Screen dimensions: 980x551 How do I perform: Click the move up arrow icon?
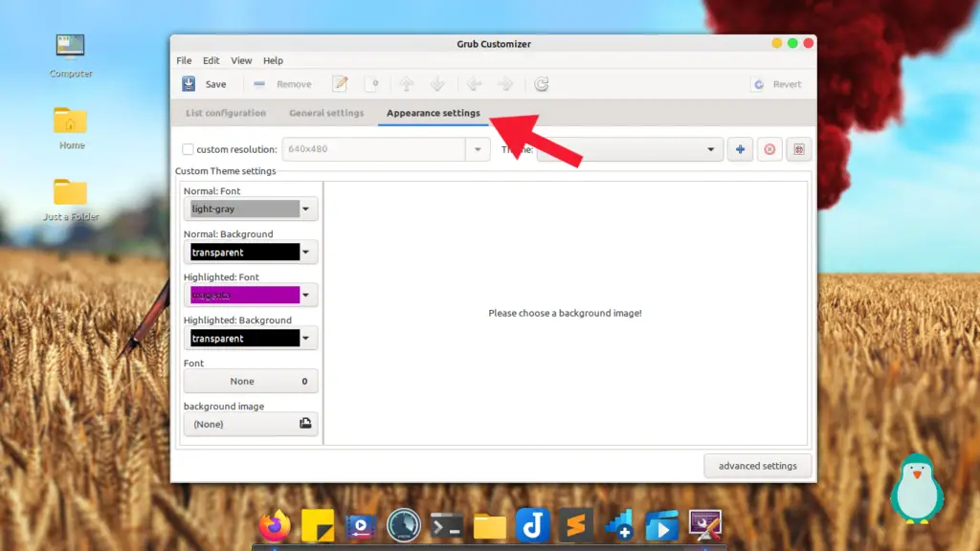point(407,84)
